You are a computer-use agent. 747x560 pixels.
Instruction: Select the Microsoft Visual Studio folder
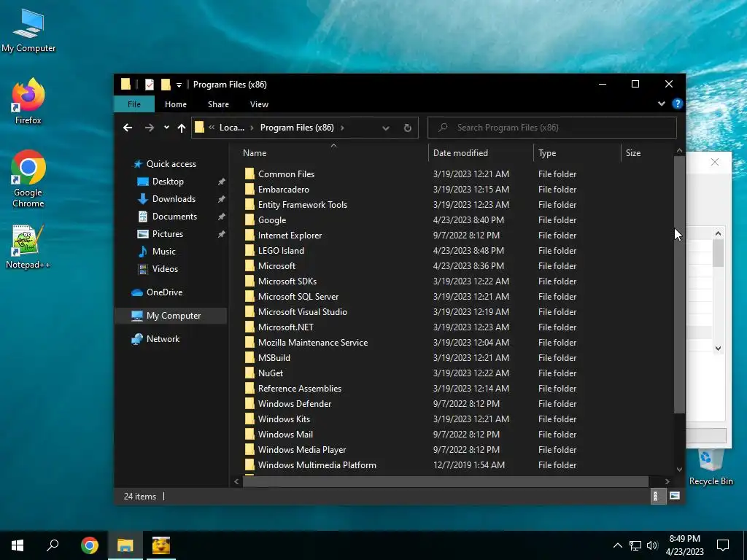(302, 312)
